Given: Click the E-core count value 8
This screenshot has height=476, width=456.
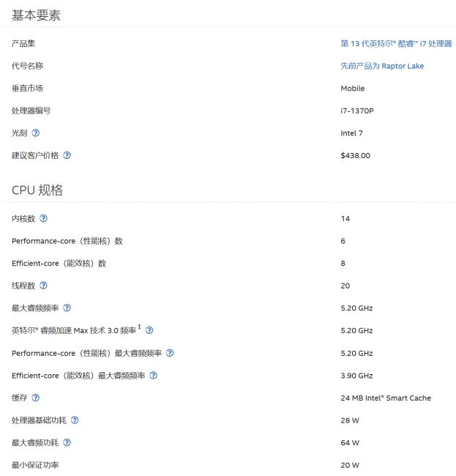Looking at the screenshot, I should click(x=343, y=264).
